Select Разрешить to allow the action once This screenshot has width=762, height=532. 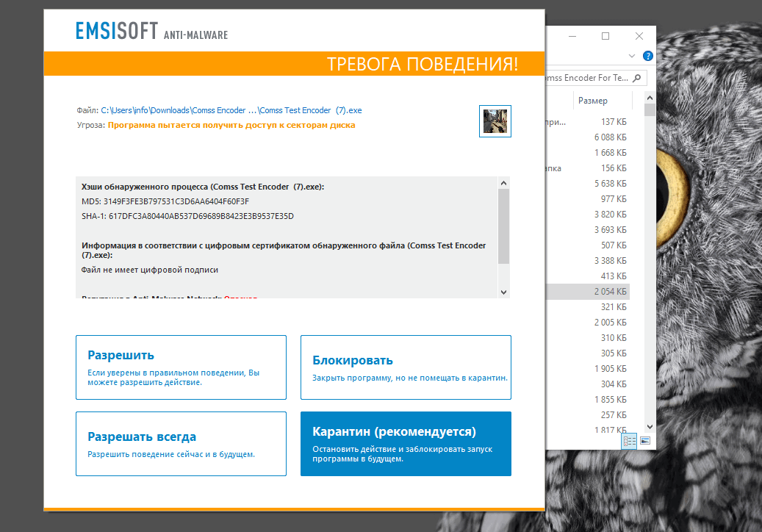coord(181,367)
